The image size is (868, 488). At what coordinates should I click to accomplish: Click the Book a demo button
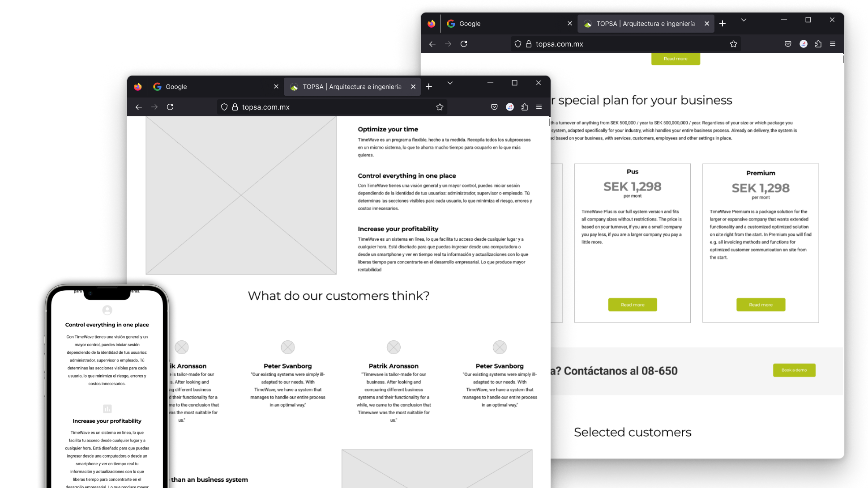coord(794,370)
